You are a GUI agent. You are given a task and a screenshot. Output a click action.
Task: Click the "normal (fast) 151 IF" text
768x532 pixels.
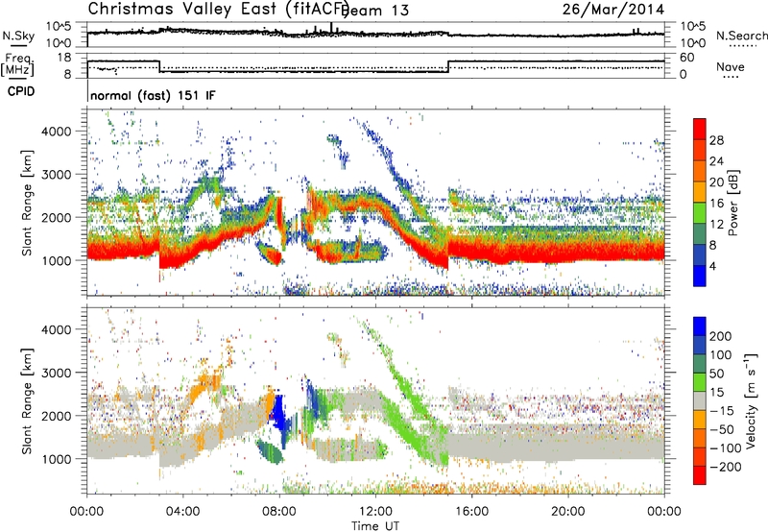tap(153, 95)
